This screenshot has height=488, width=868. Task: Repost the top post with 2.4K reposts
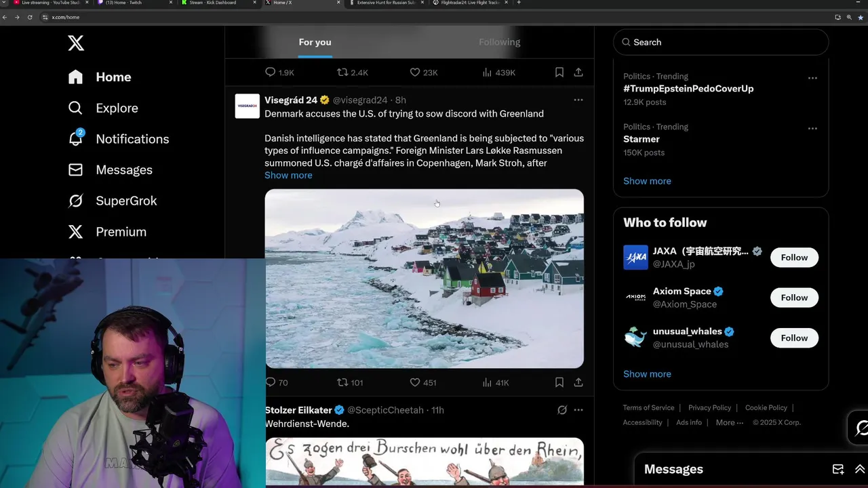pyautogui.click(x=353, y=72)
